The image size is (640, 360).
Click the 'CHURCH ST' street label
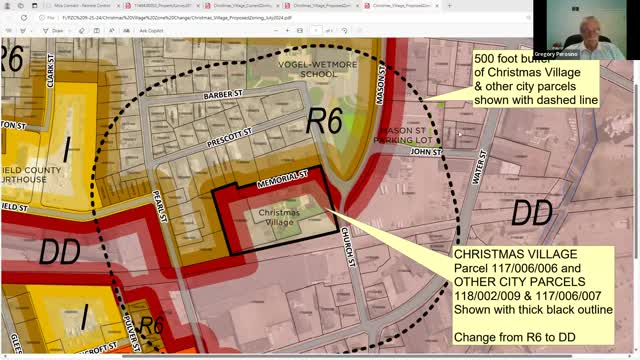coord(348,247)
